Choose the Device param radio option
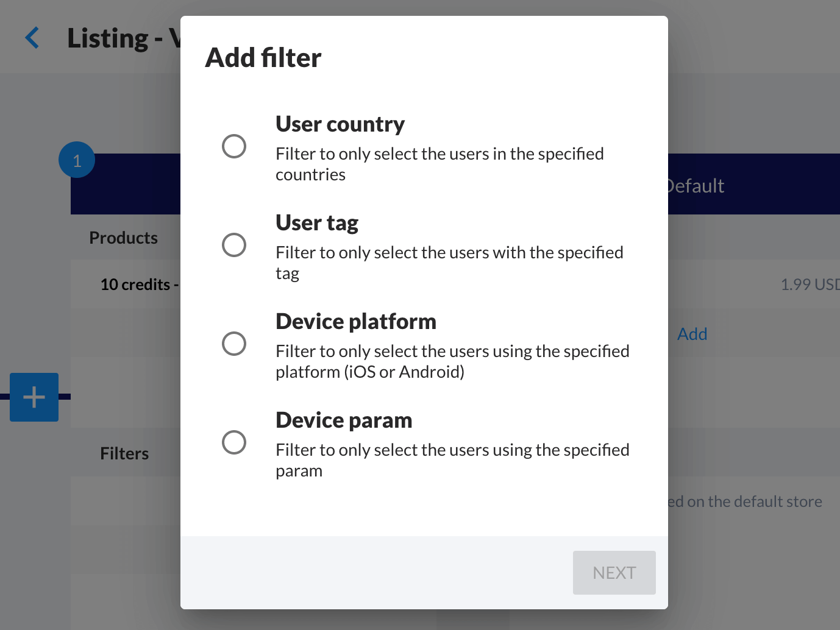This screenshot has height=630, width=840. coord(234,442)
